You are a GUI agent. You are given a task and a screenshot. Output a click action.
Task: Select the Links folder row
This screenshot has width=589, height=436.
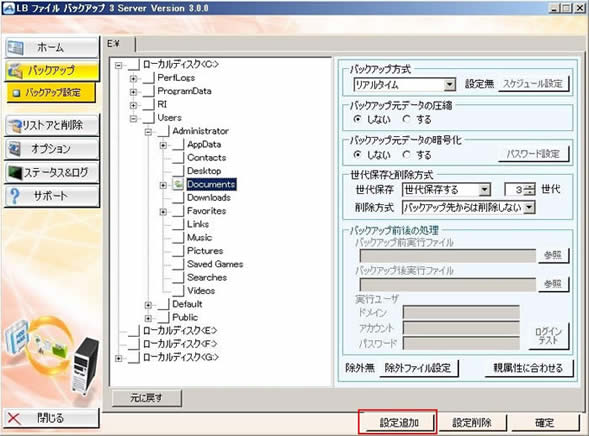[198, 224]
